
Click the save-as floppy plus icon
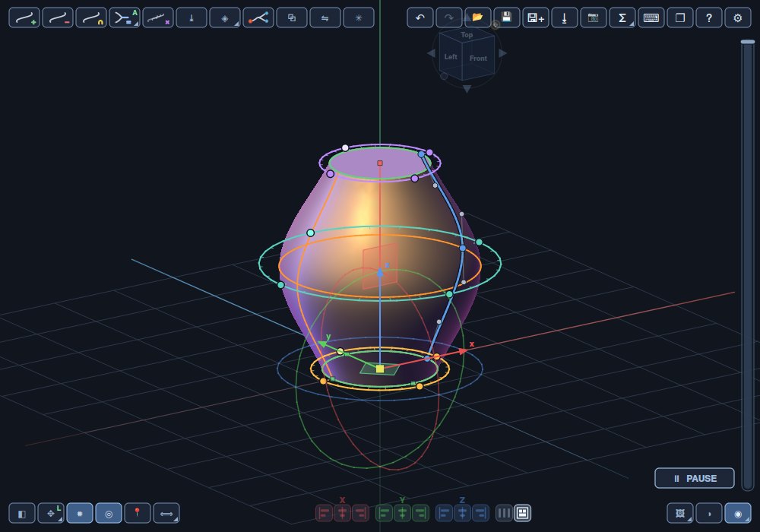tap(536, 18)
